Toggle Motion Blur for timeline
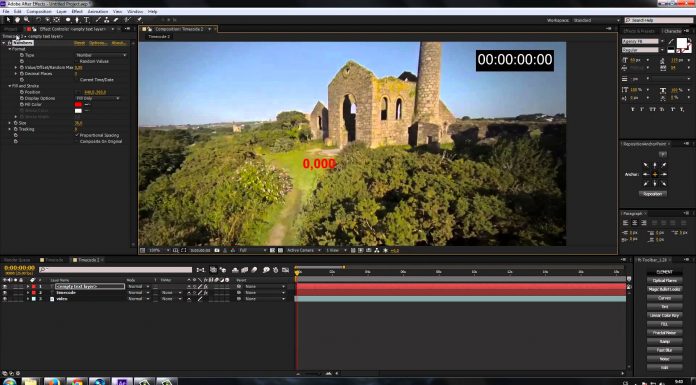Screen dimensions: 696x385 254,270
